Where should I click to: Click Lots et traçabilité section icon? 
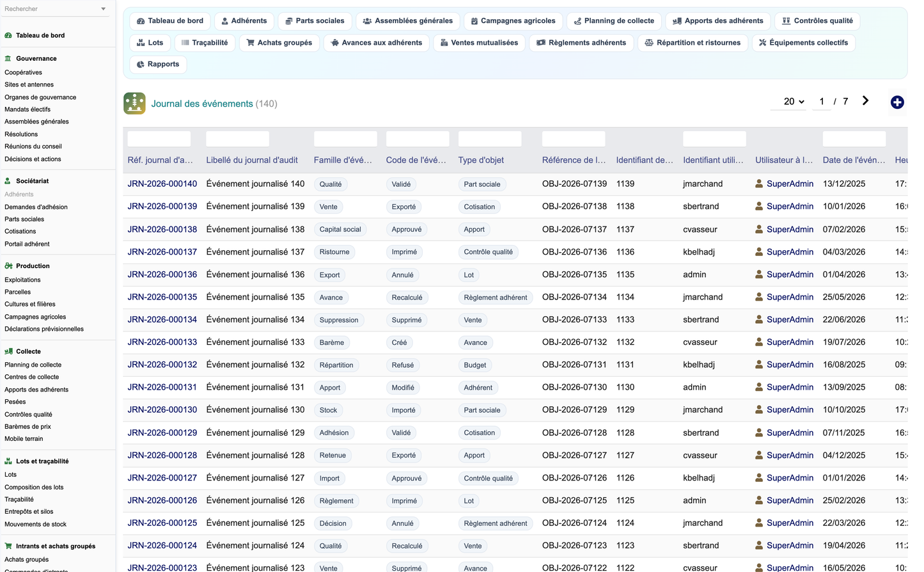[x=8, y=461]
